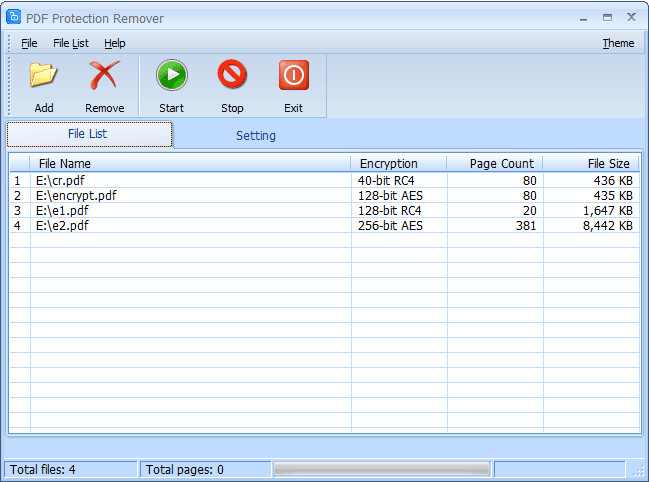The image size is (649, 482).
Task: Click the Add folder icon
Action: [43, 74]
